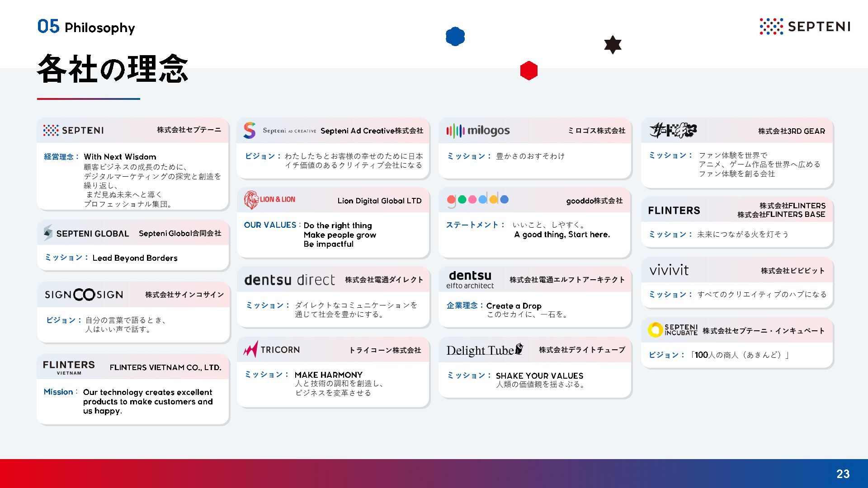Click the text 株式会社FLINTERS BASE
The height and width of the screenshot is (488, 868).
coord(781,215)
